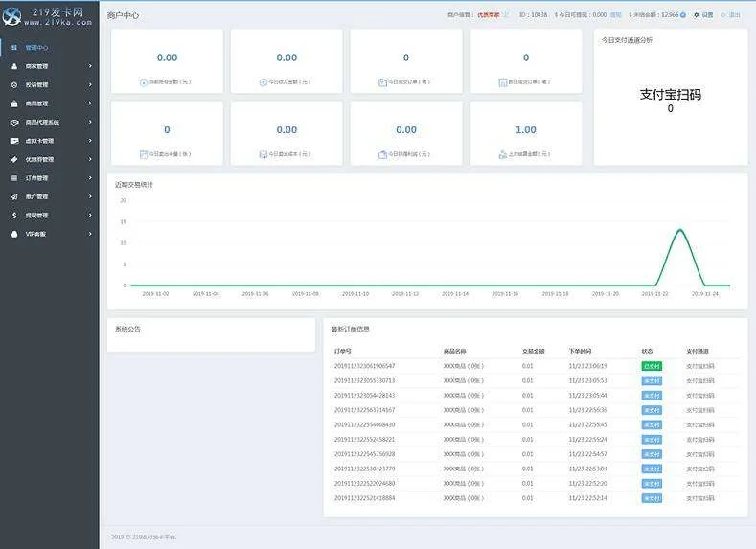This screenshot has width=756, height=549.
Task: Click the 推广管理 rocket icon in sidebar
Action: 14,196
